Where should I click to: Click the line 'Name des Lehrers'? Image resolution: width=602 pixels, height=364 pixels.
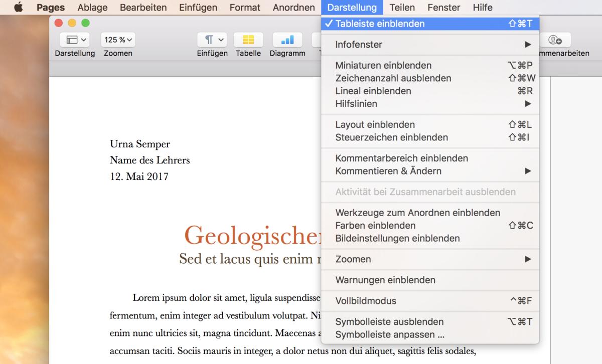(x=150, y=160)
